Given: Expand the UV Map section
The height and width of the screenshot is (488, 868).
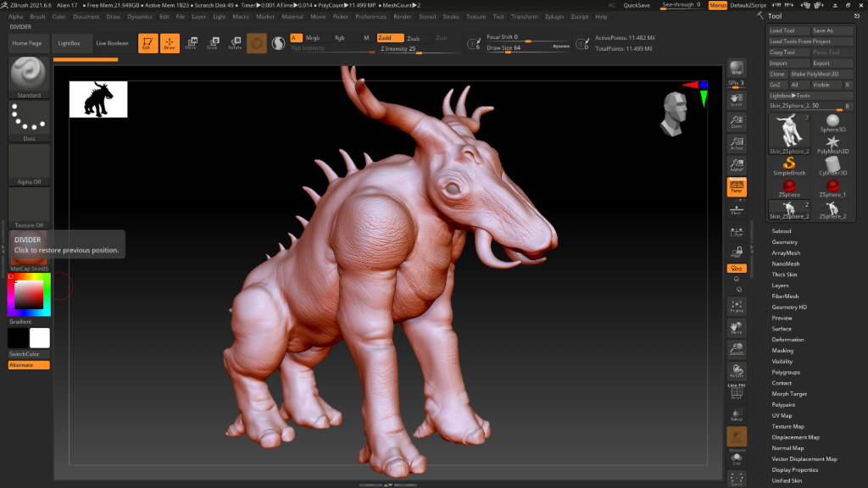Looking at the screenshot, I should (x=782, y=415).
